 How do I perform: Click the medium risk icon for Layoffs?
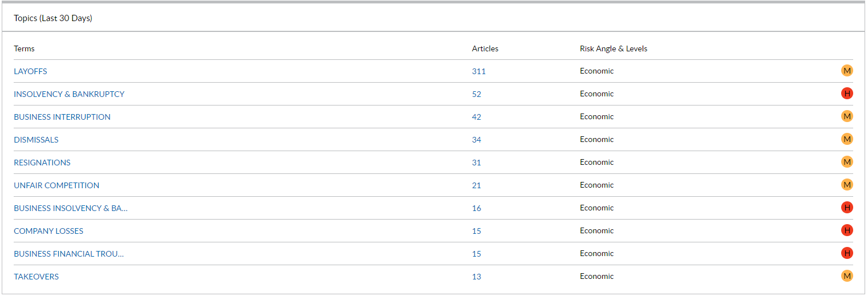(x=847, y=71)
